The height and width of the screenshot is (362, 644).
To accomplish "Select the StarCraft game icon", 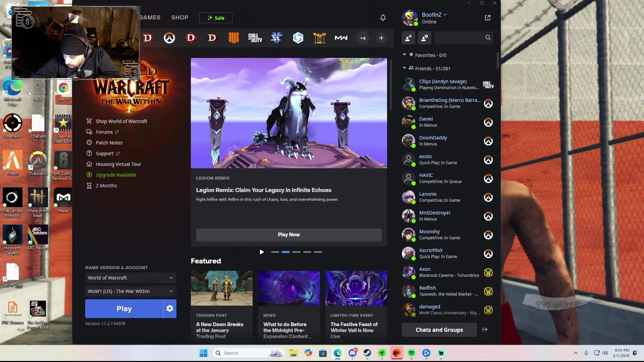I will pyautogui.click(x=277, y=38).
